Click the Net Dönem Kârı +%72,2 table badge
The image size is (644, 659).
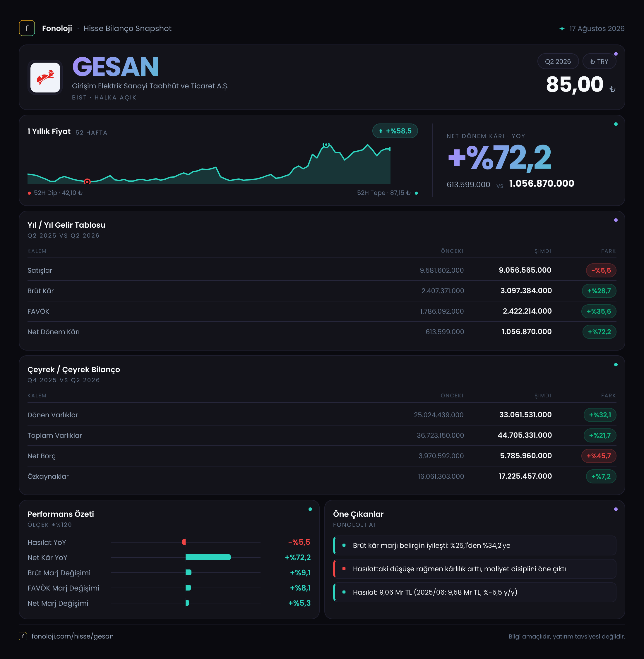pyautogui.click(x=599, y=332)
